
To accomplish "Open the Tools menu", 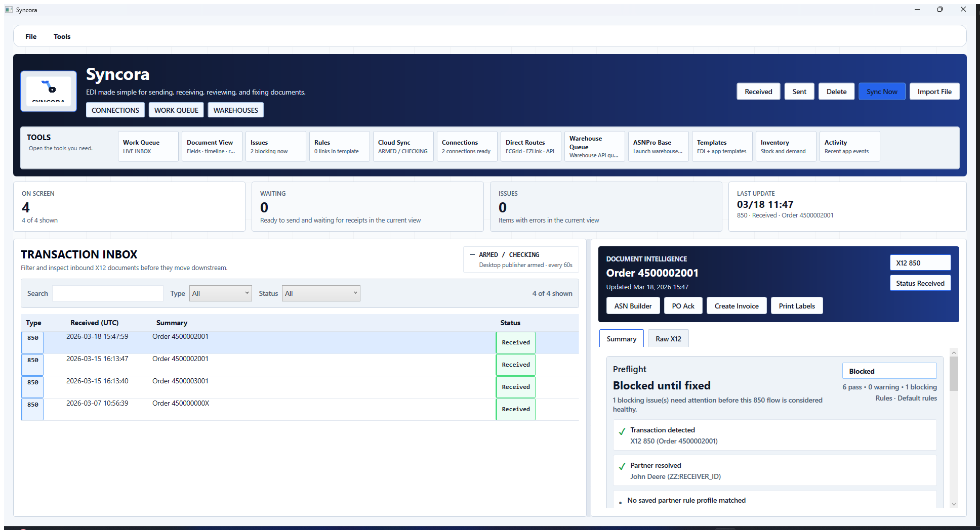I will [x=62, y=36].
